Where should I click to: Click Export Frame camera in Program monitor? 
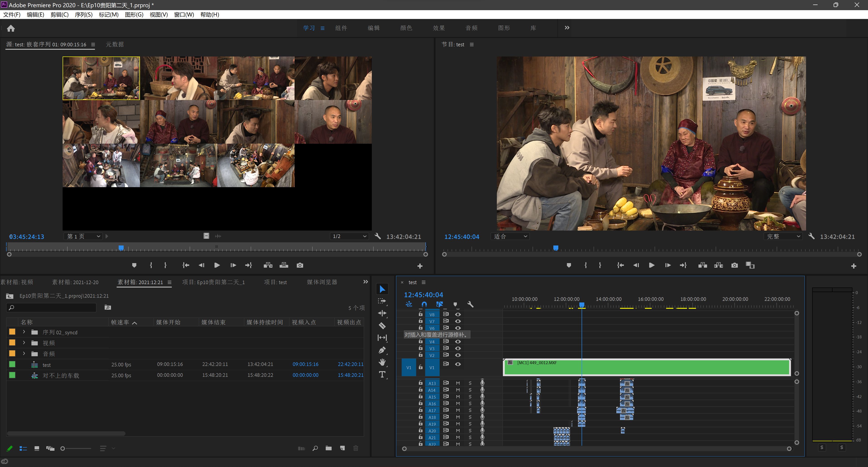pyautogui.click(x=735, y=265)
